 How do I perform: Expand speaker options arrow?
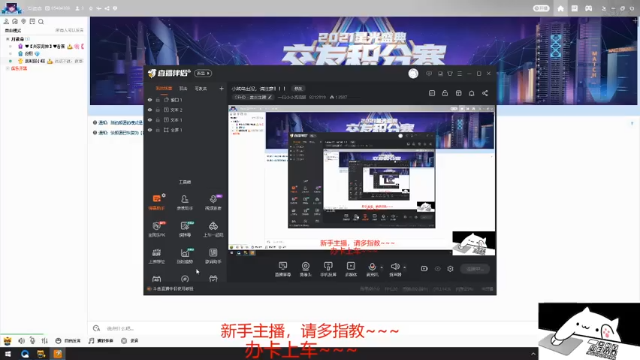click(404, 268)
